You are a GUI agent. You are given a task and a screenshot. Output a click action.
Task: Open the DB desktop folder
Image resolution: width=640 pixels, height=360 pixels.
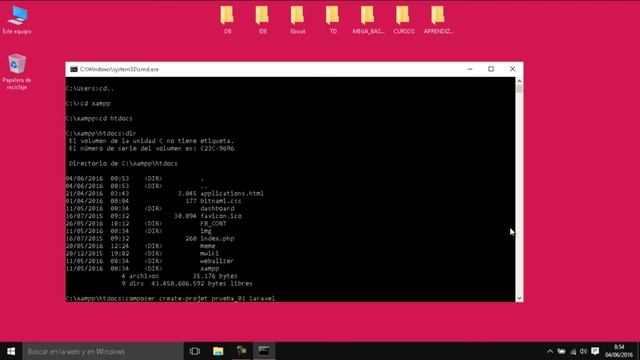pyautogui.click(x=227, y=20)
